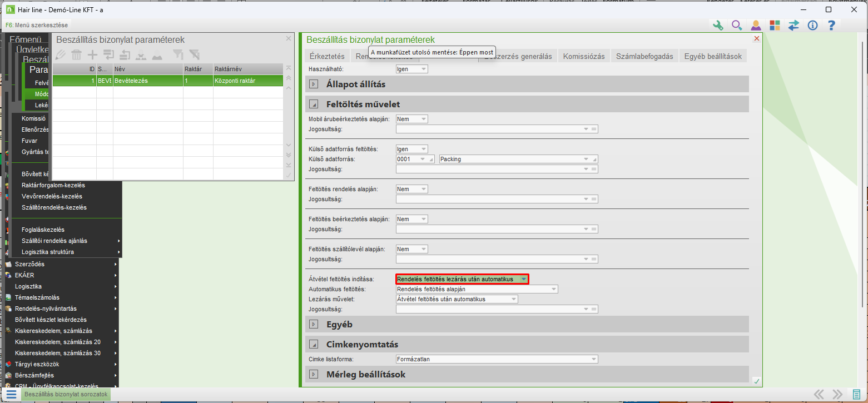Expand the Egyéb section

pos(314,324)
